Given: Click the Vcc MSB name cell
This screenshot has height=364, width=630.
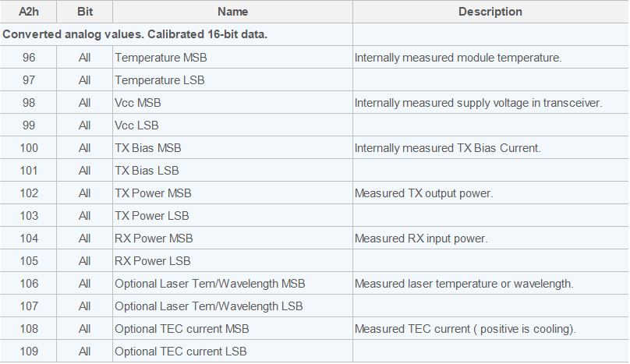Looking at the screenshot, I should point(138,103).
